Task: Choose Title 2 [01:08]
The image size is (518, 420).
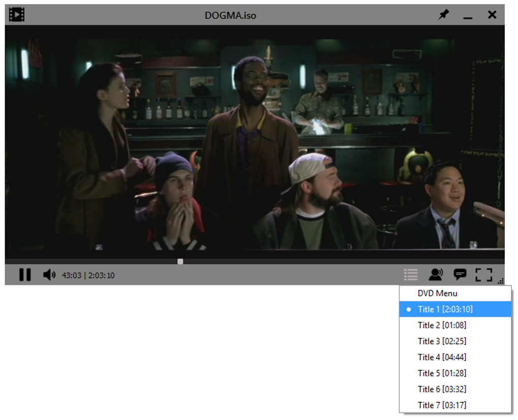Action: pyautogui.click(x=455, y=325)
